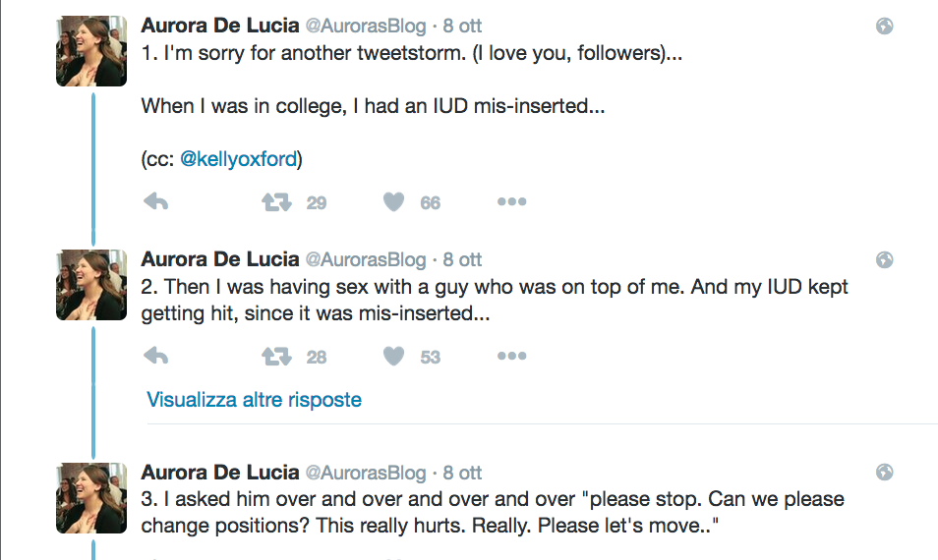938x560 pixels.
Task: Open Aurora De Lucia's name on first tweet
Action: pyautogui.click(x=220, y=27)
